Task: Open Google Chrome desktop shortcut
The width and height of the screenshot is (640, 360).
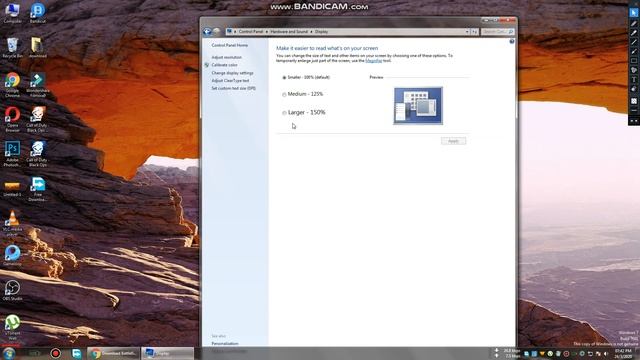Action: 12,85
